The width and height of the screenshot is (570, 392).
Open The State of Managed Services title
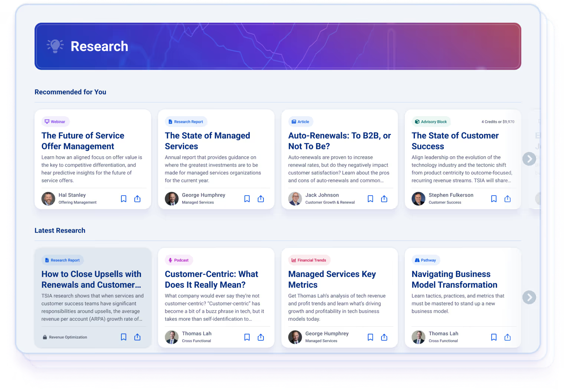click(x=207, y=141)
